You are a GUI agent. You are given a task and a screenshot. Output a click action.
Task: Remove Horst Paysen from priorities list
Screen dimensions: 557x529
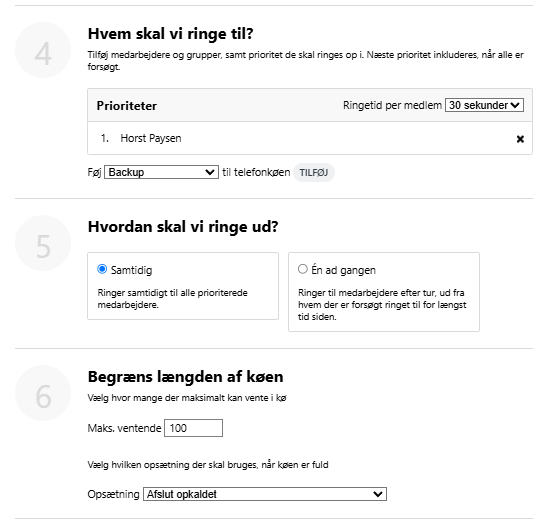[520, 139]
